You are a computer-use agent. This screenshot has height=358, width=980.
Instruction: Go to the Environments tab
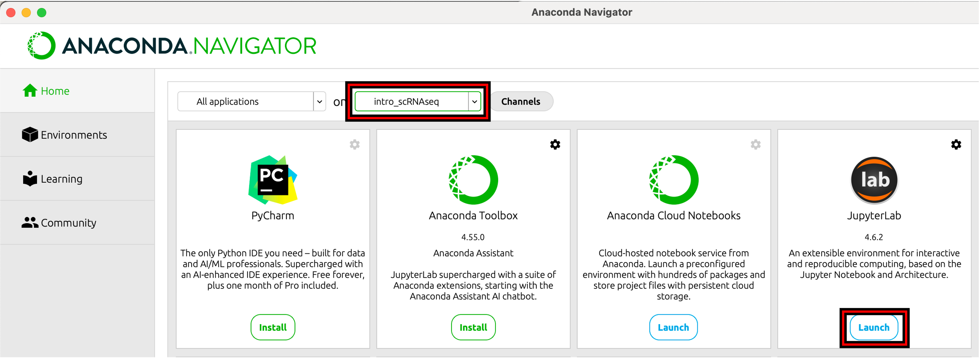(x=77, y=135)
